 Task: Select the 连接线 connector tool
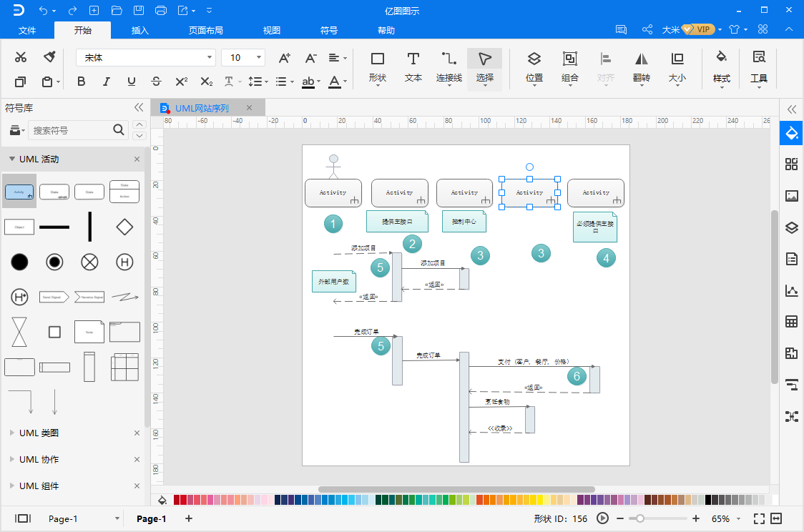pos(449,68)
